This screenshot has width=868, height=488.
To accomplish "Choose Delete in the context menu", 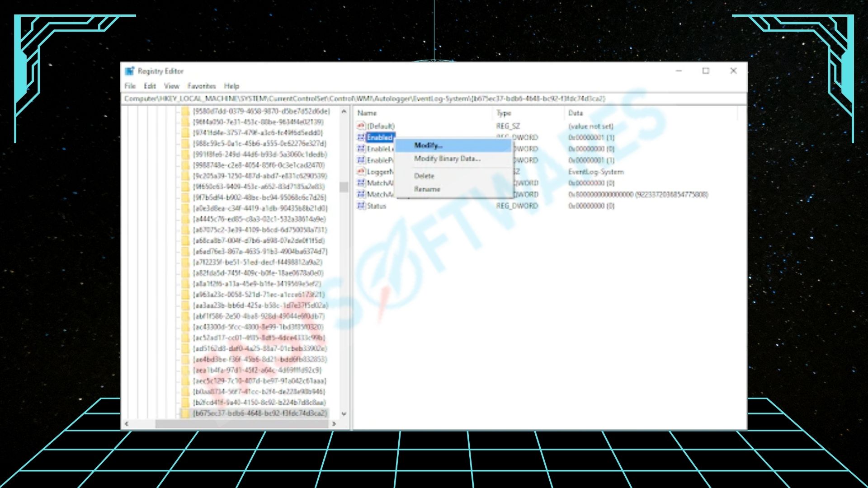I will pos(454,176).
